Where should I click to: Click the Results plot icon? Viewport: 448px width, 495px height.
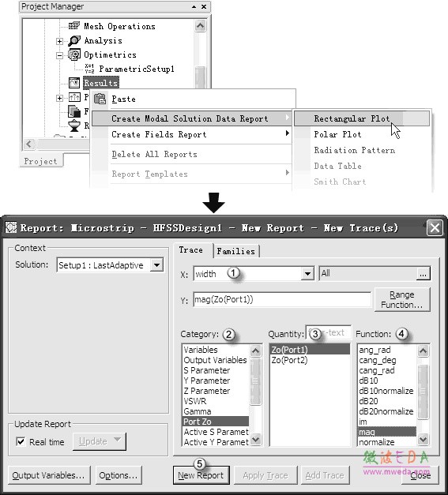74,83
